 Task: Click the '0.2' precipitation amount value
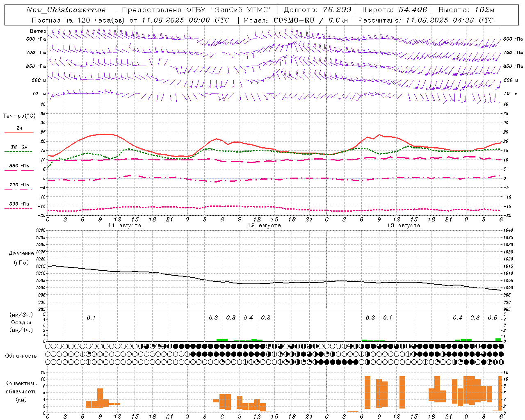pyautogui.click(x=266, y=318)
